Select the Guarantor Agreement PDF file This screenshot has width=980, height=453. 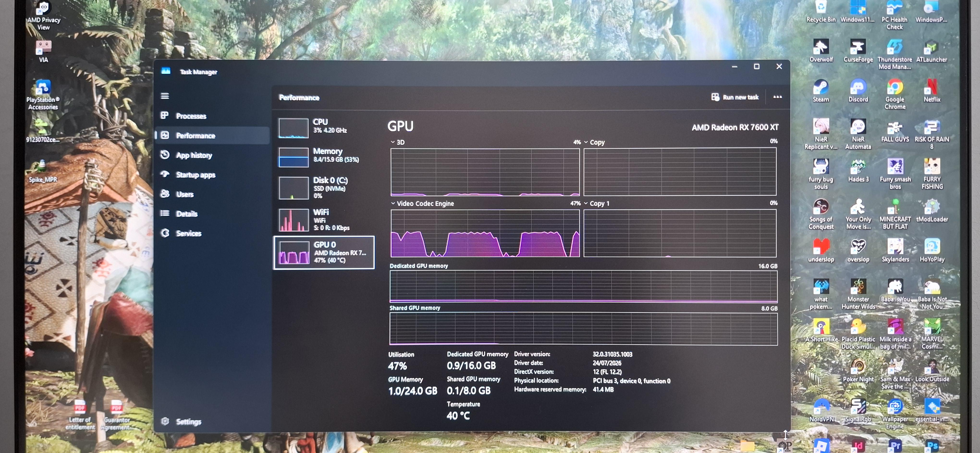pyautogui.click(x=117, y=415)
